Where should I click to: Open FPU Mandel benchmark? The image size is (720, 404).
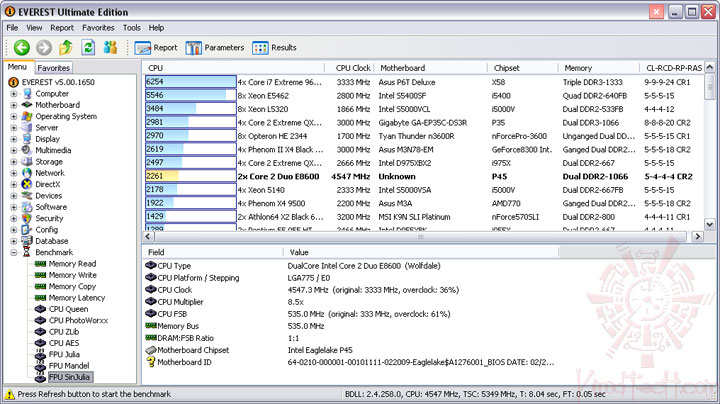tap(69, 366)
